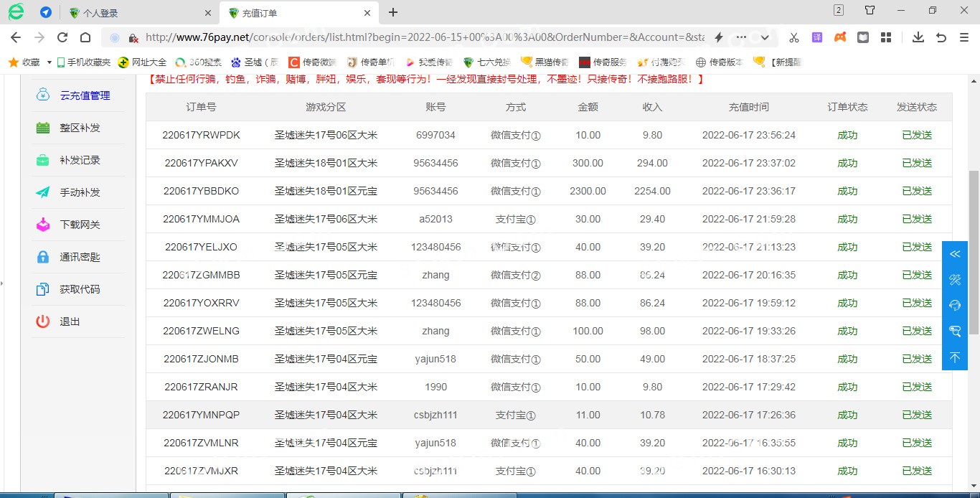Close the 充值订单 tab

pos(367,13)
